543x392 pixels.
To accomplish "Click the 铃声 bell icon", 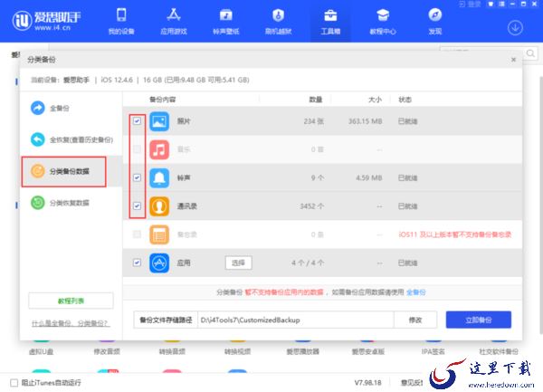I will tap(159, 178).
